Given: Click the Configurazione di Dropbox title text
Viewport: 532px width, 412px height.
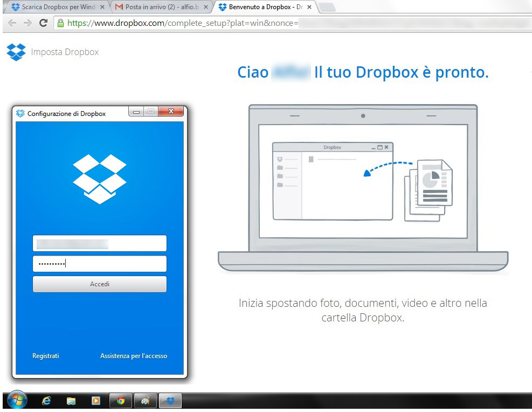Looking at the screenshot, I should (66, 114).
